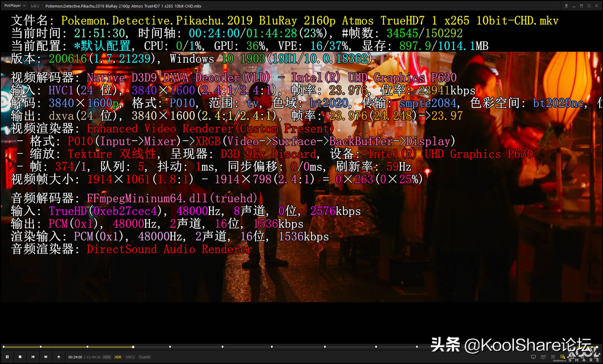This screenshot has height=364, width=603.
Task: Select the HDR status indicator
Action: [118, 357]
